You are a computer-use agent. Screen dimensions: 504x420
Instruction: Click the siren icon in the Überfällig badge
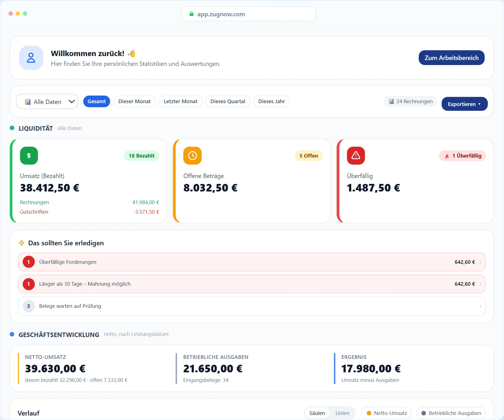click(447, 156)
